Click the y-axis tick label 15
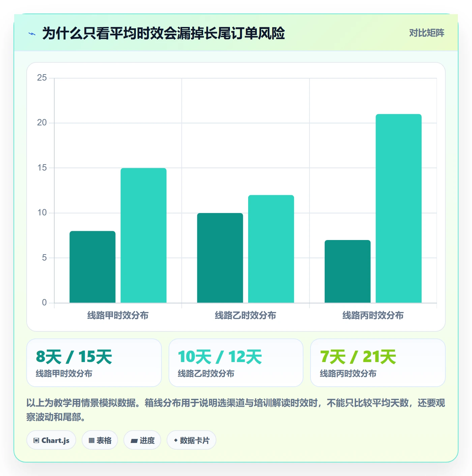Image resolution: width=472 pixels, height=476 pixels. point(42,168)
